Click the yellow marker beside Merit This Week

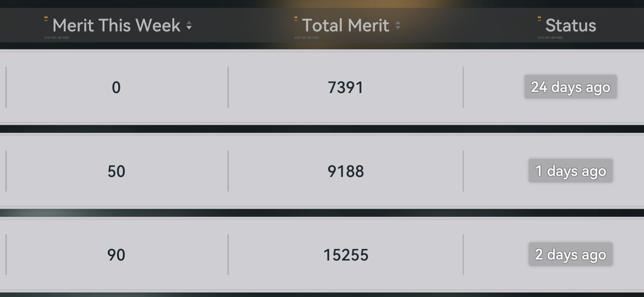46,19
